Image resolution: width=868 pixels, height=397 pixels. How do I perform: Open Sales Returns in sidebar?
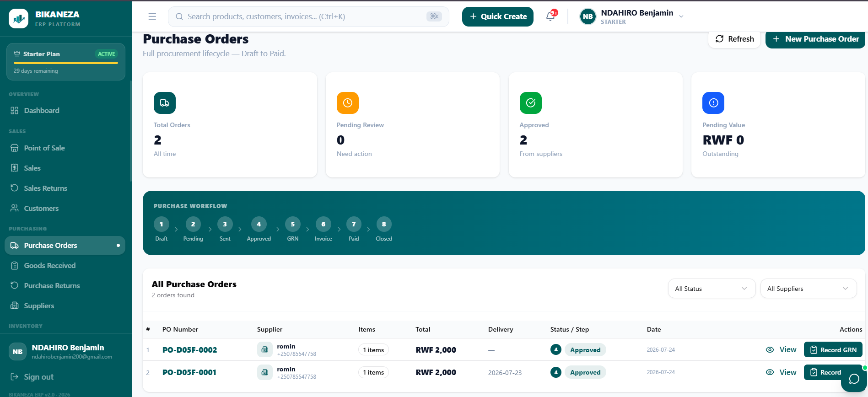(x=65, y=188)
